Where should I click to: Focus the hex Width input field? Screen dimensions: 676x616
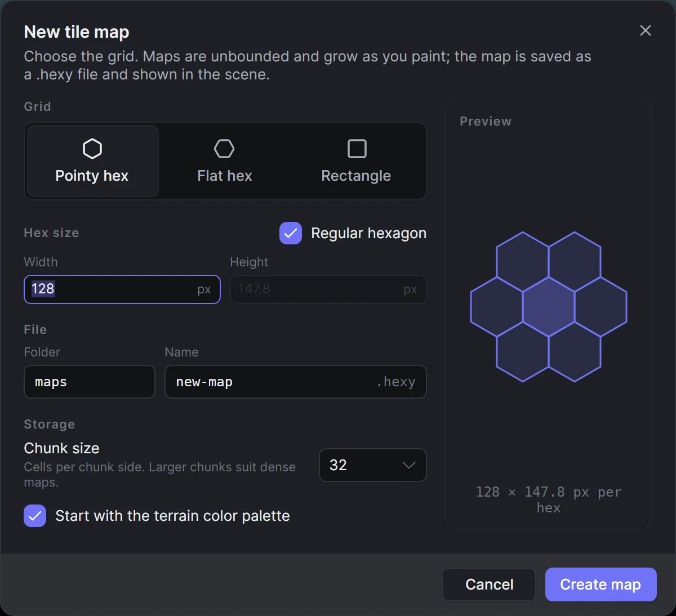pos(122,289)
